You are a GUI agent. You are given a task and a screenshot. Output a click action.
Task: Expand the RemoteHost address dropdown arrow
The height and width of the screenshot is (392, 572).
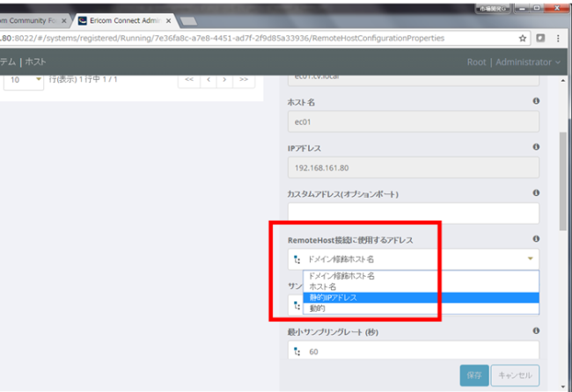point(530,259)
